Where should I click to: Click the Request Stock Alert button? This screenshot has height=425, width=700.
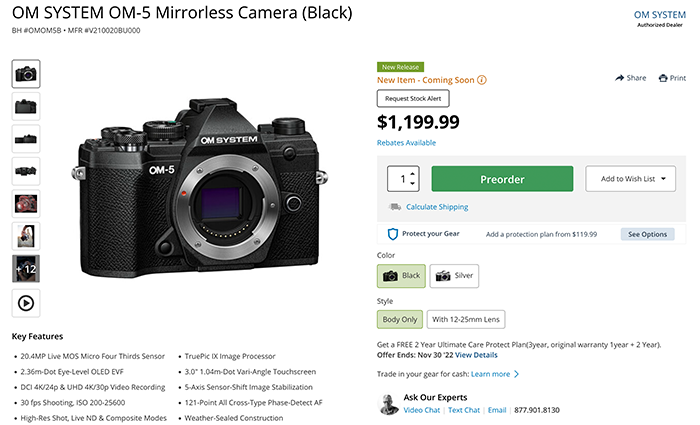(x=414, y=98)
